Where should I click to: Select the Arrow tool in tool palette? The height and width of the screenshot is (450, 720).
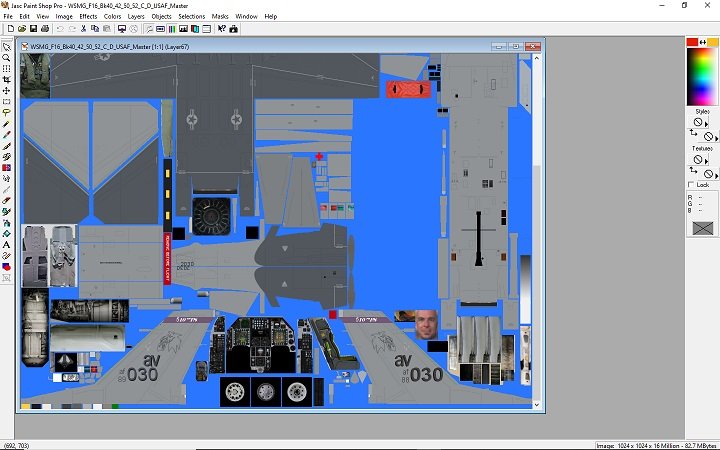point(7,47)
